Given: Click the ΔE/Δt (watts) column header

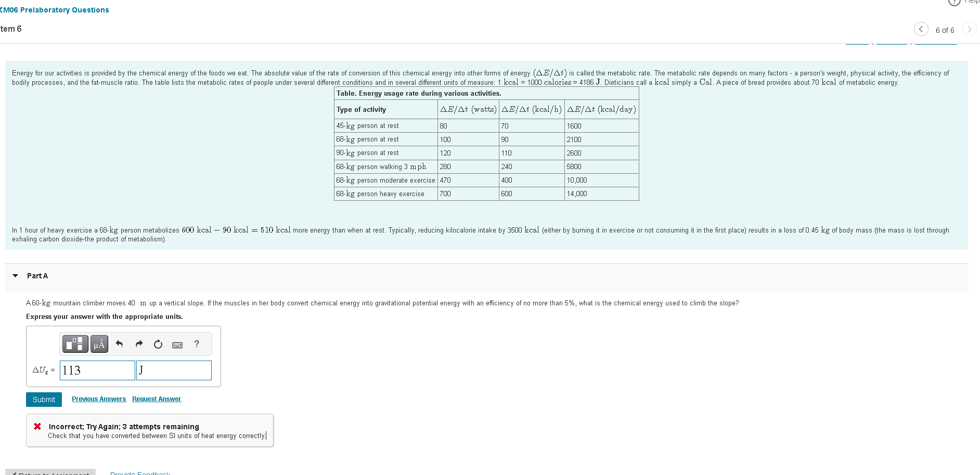Looking at the screenshot, I should point(468,109).
